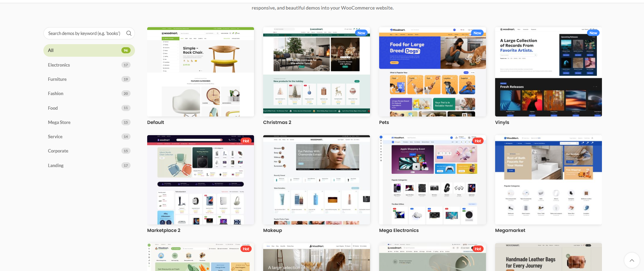Open the Default demo thumbnail
This screenshot has width=644, height=271.
click(200, 72)
